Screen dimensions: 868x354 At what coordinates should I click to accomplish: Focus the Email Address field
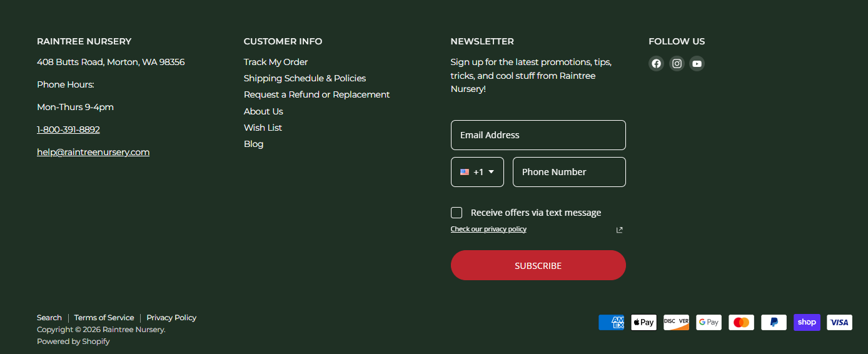point(538,135)
